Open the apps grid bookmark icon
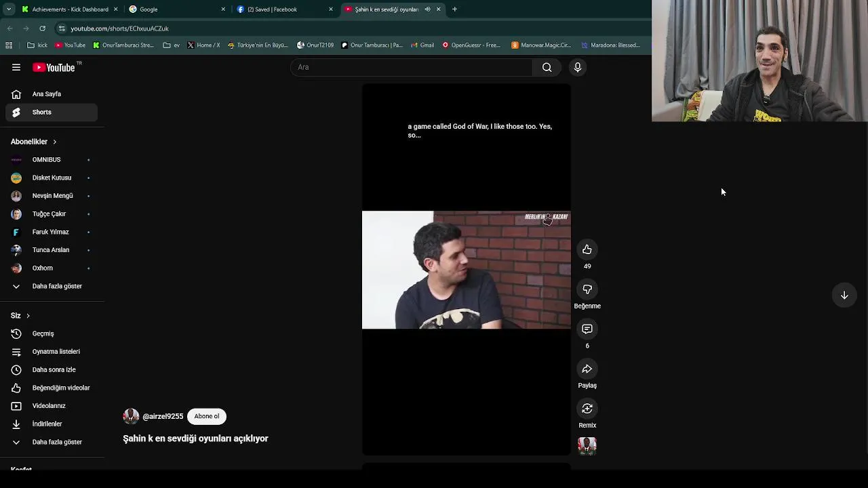The image size is (868, 488). pos(9,45)
